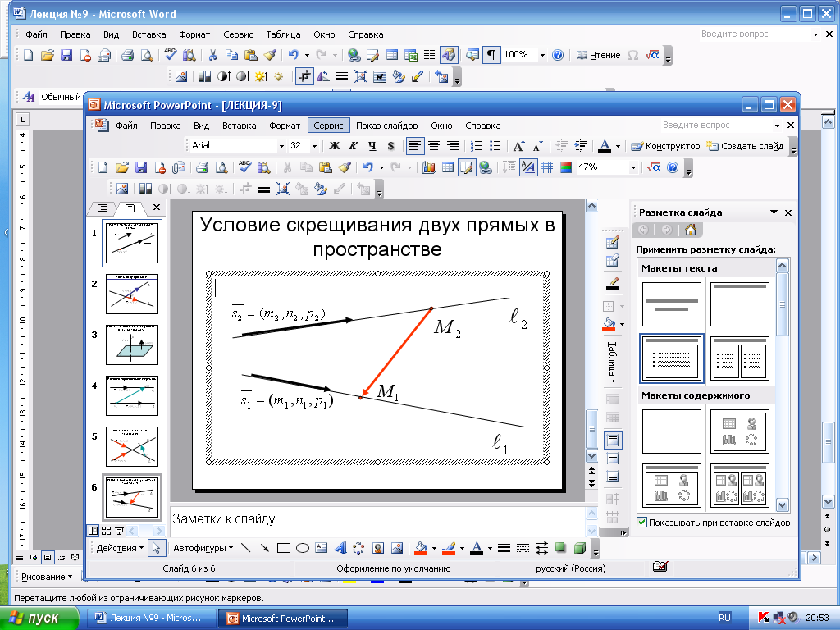840x630 pixels.
Task: Open 'Формат' menu in PowerPoint
Action: (285, 126)
